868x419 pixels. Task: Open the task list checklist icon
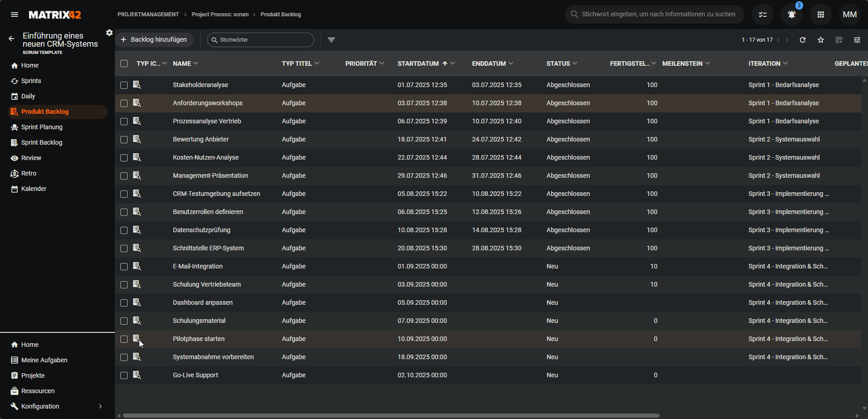coord(763,15)
